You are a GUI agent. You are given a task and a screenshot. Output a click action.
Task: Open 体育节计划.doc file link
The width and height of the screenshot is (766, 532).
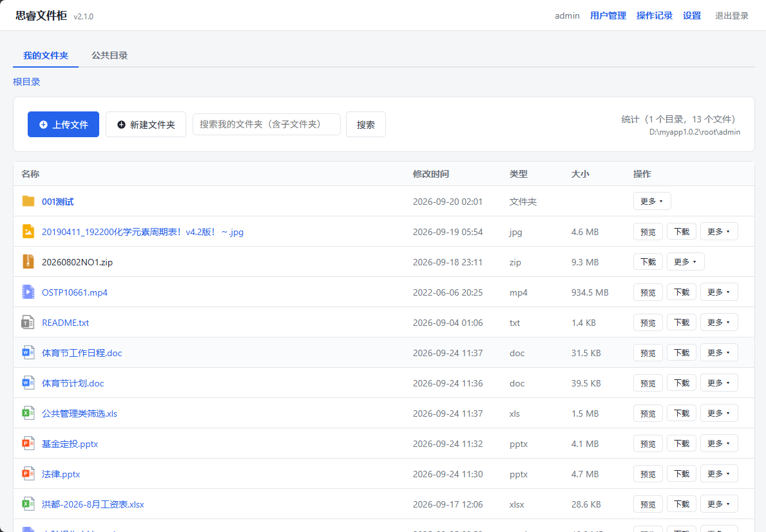click(x=73, y=383)
